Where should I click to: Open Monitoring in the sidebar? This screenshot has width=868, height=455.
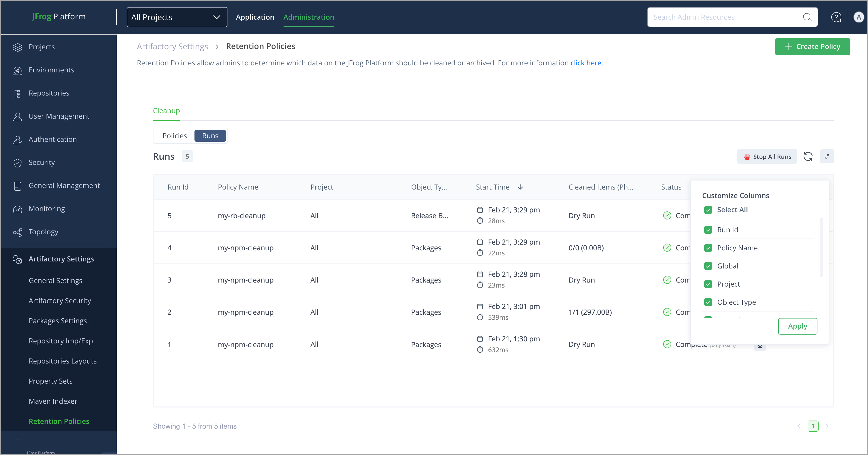point(47,209)
